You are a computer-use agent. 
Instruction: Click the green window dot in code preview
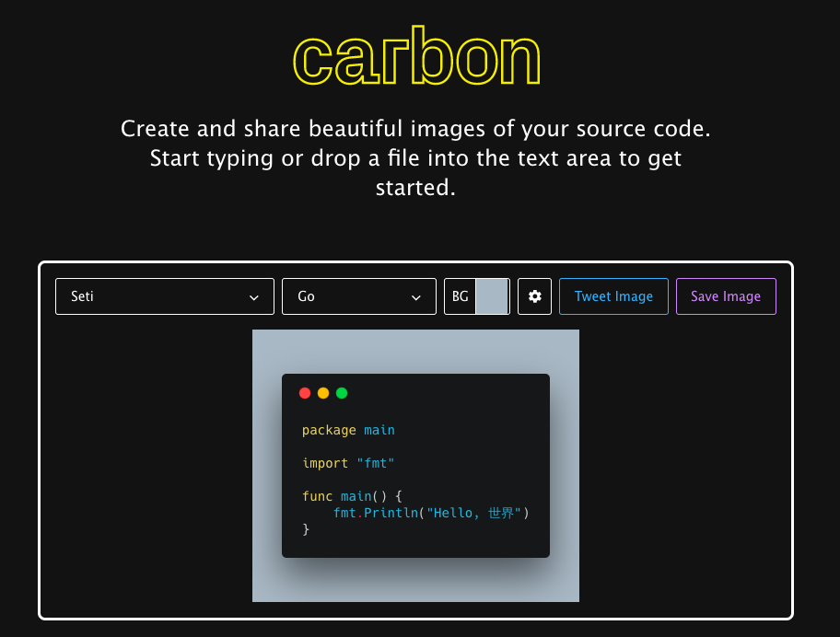(x=341, y=393)
